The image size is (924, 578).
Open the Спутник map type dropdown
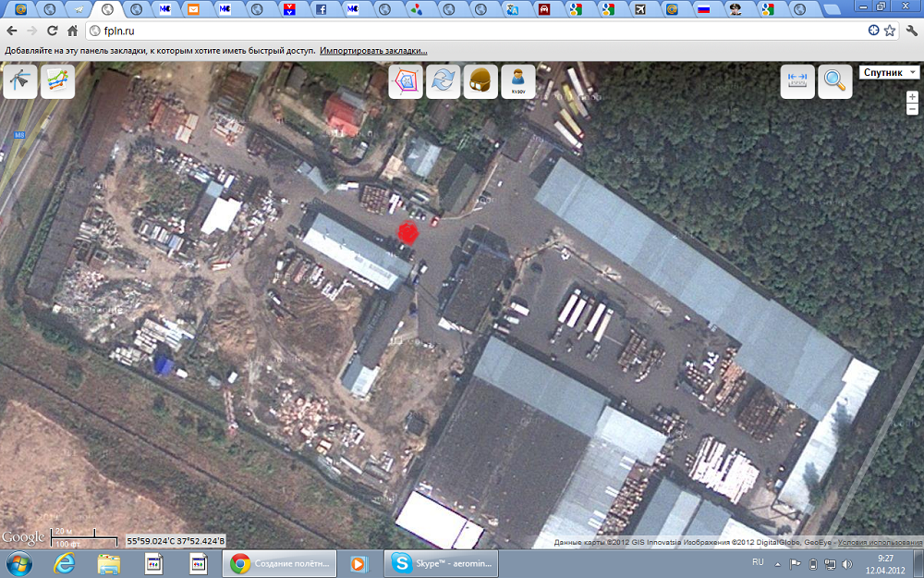click(890, 72)
